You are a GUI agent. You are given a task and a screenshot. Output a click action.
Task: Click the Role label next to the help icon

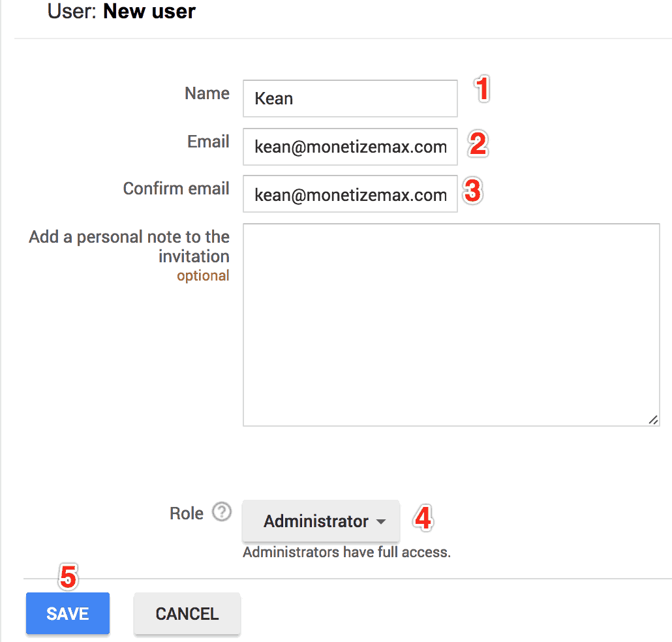click(x=187, y=513)
